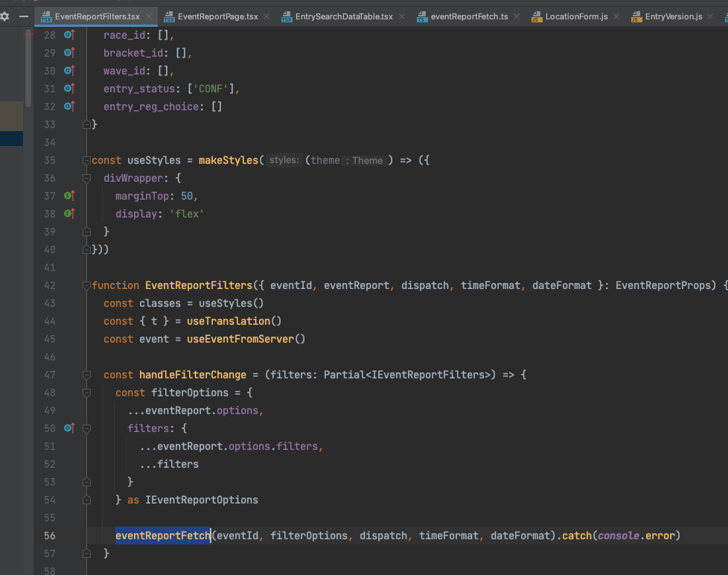Click the override gutter icon on line 29

pyautogui.click(x=69, y=52)
